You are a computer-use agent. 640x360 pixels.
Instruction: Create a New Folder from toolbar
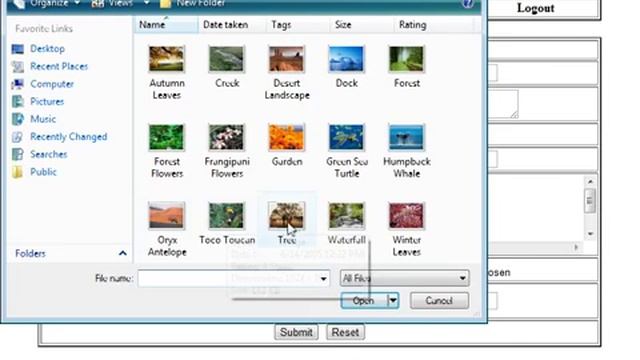193,4
